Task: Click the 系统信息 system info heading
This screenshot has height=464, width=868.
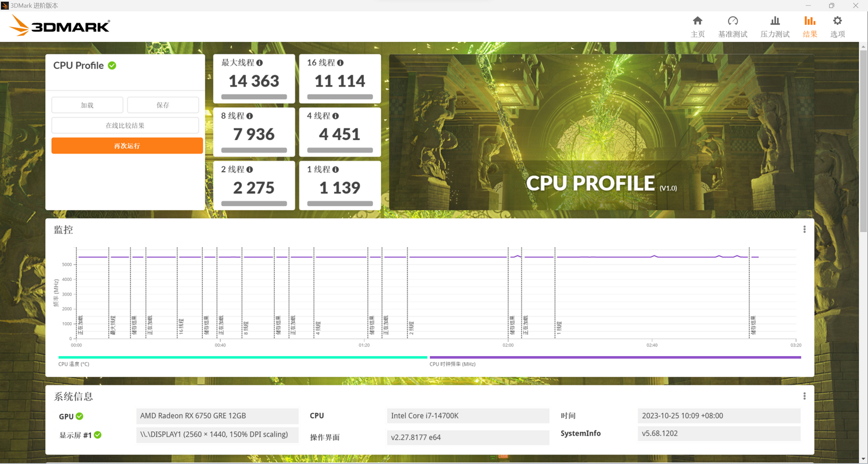Action: pyautogui.click(x=73, y=396)
